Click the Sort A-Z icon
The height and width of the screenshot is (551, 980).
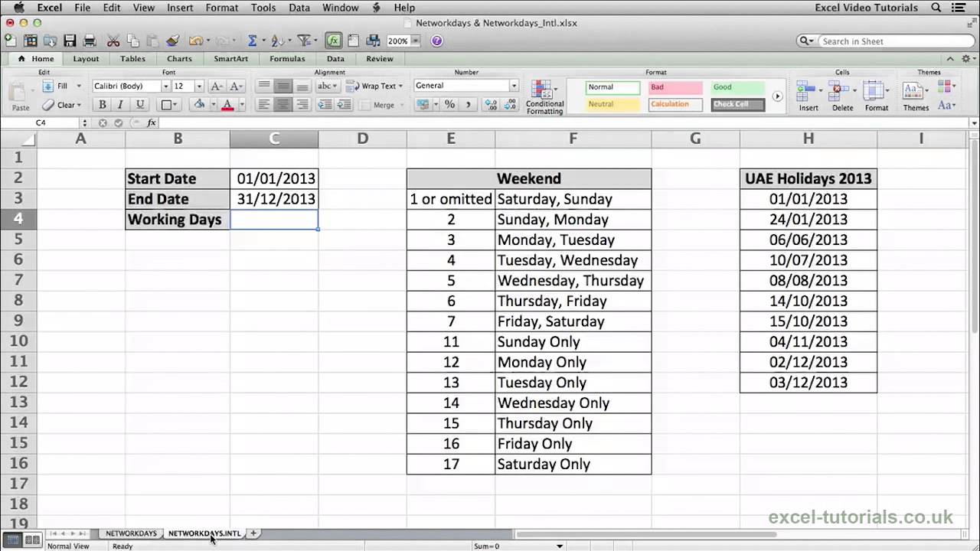point(276,41)
